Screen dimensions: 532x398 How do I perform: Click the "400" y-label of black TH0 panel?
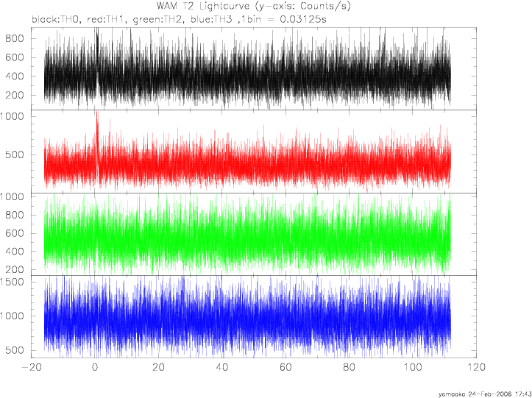[x=15, y=77]
